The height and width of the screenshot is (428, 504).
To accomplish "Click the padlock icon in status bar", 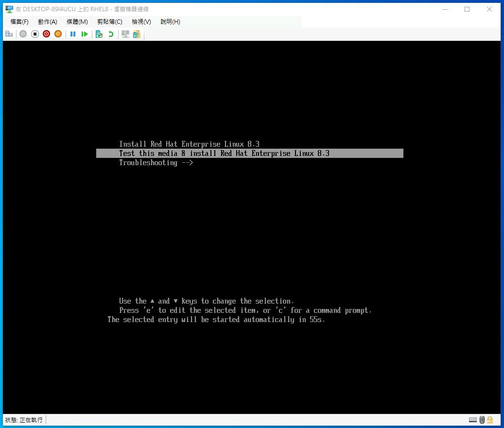I will [x=490, y=420].
